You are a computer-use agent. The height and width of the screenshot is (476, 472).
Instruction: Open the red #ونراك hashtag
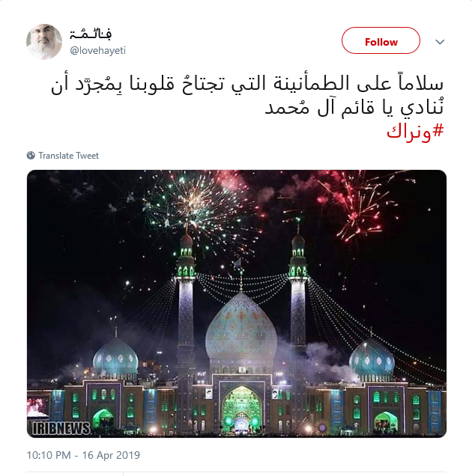pyautogui.click(x=415, y=132)
